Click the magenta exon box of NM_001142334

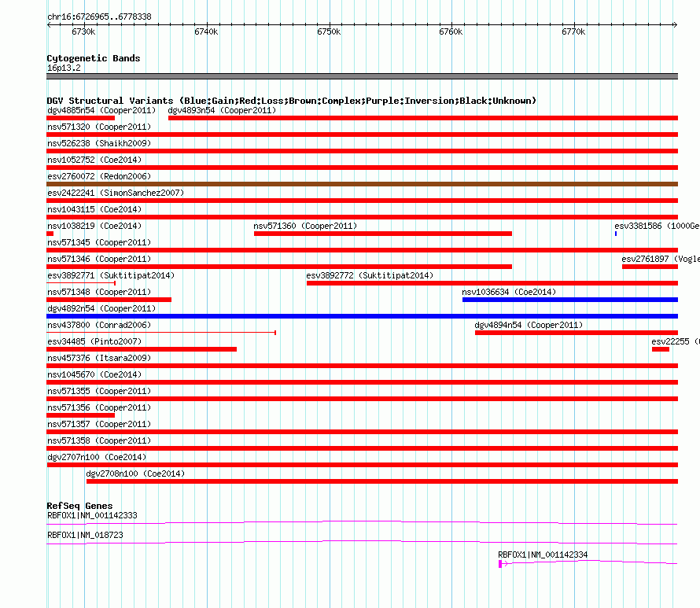click(x=500, y=564)
